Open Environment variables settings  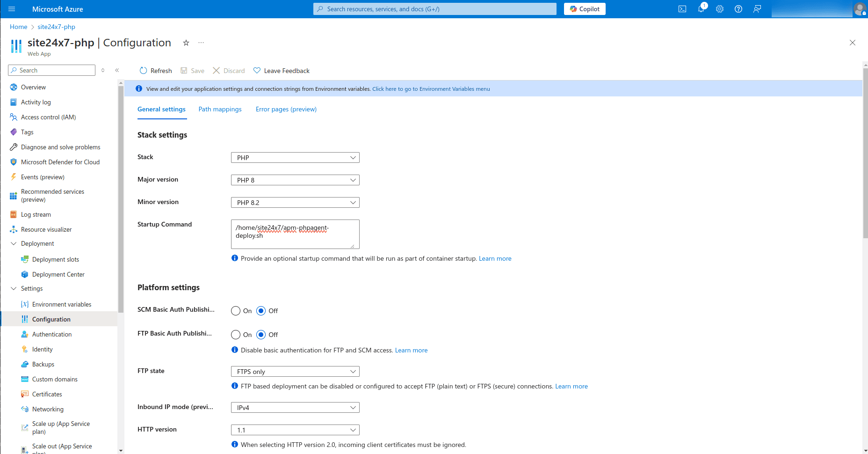pyautogui.click(x=62, y=304)
